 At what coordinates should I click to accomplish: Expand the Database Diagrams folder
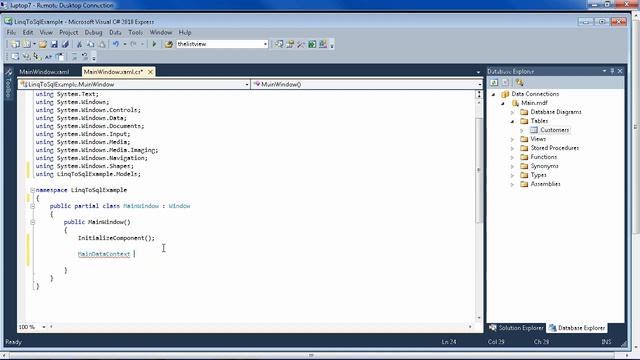[512, 112]
